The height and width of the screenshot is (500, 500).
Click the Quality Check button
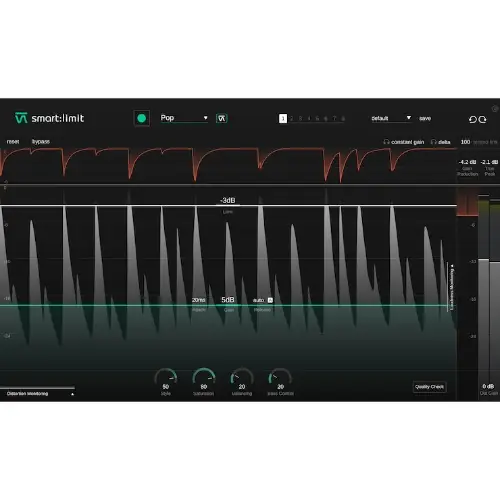pos(429,387)
